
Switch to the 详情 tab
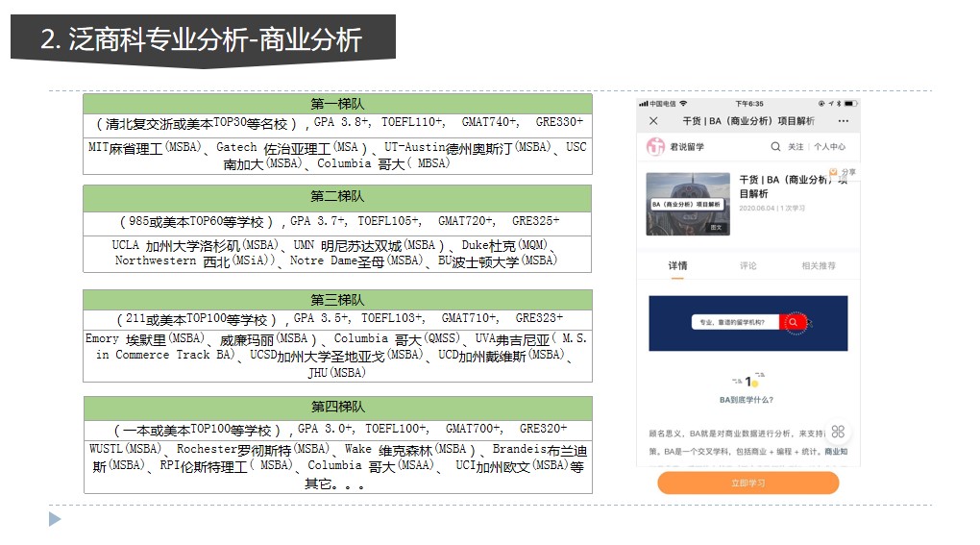[x=677, y=265]
